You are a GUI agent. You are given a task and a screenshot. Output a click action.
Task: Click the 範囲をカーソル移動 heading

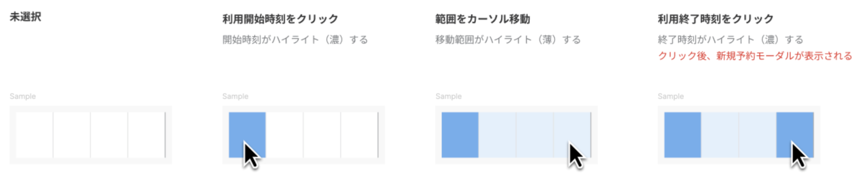coord(483,19)
